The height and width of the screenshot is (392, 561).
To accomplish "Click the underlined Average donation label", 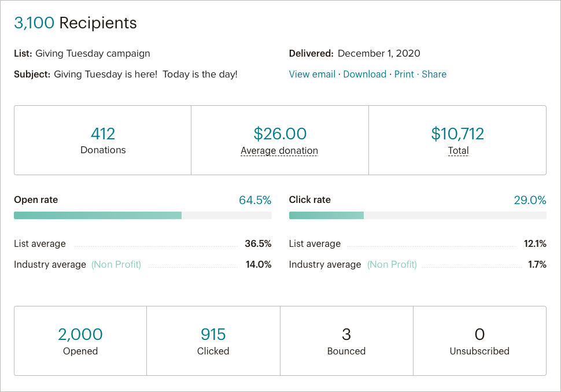I will pos(279,150).
